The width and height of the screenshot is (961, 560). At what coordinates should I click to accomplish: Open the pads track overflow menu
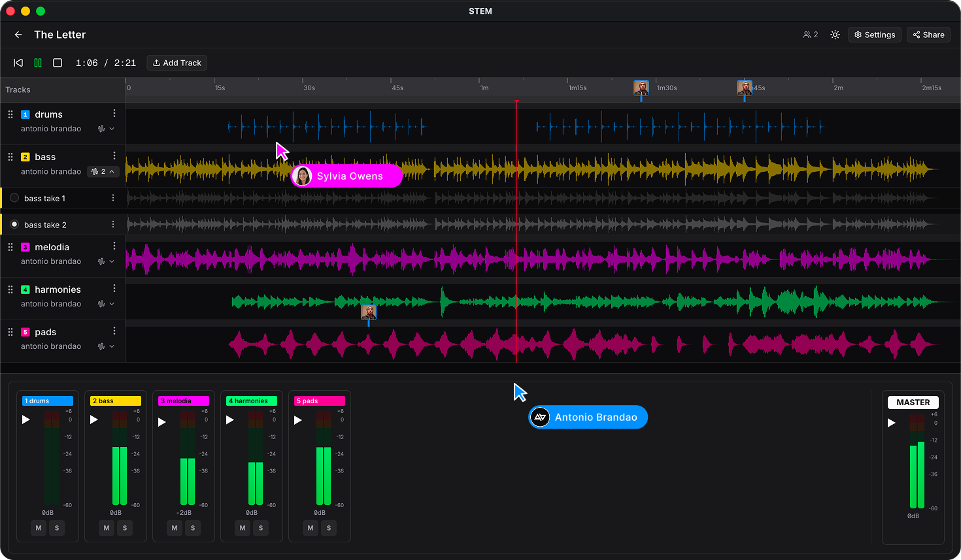(114, 331)
